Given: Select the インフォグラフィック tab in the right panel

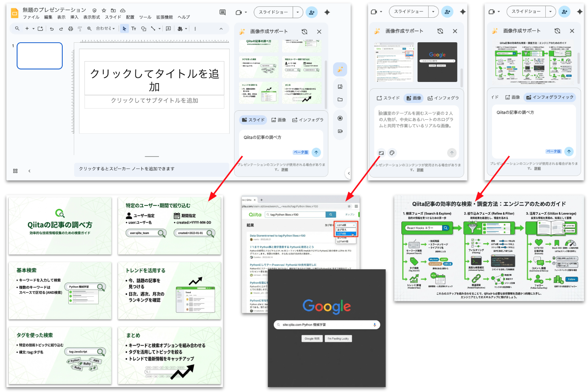Looking at the screenshot, I should 549,97.
